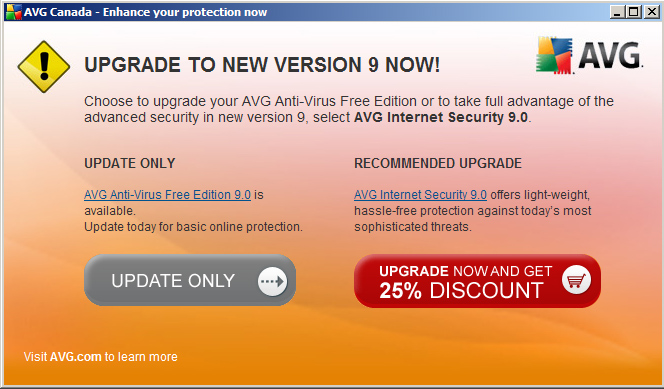664x389 pixels.
Task: Close the AVG upgrade dialog
Action: tap(652, 12)
